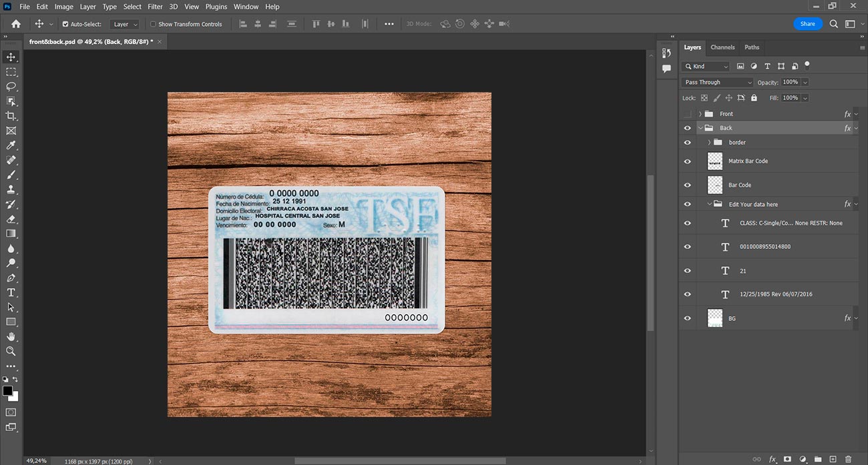Viewport: 868px width, 465px height.
Task: Click Delete layer trash icon
Action: 849,459
